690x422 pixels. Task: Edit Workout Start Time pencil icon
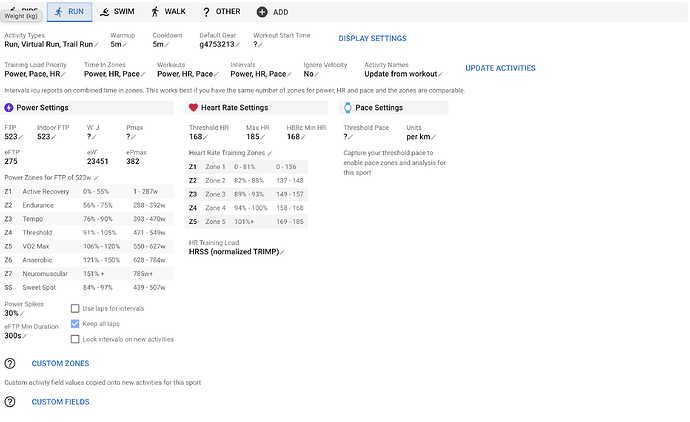point(261,44)
